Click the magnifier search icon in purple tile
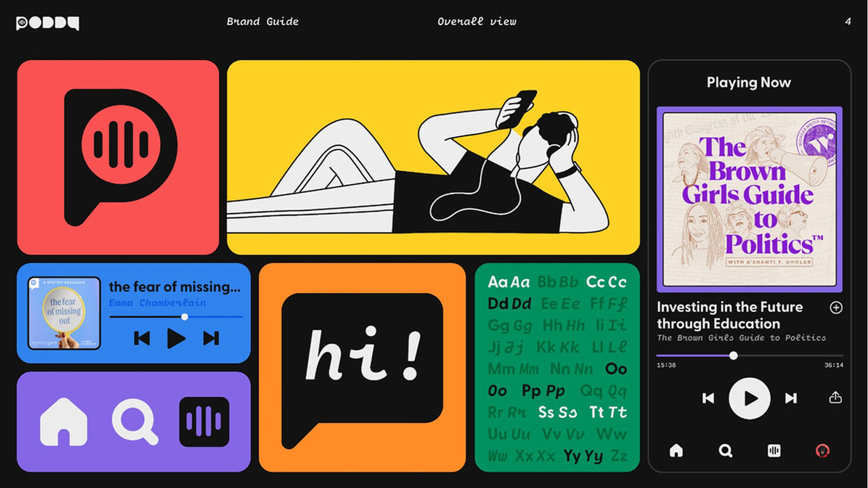Image resolution: width=868 pixels, height=488 pixels. coord(135,422)
